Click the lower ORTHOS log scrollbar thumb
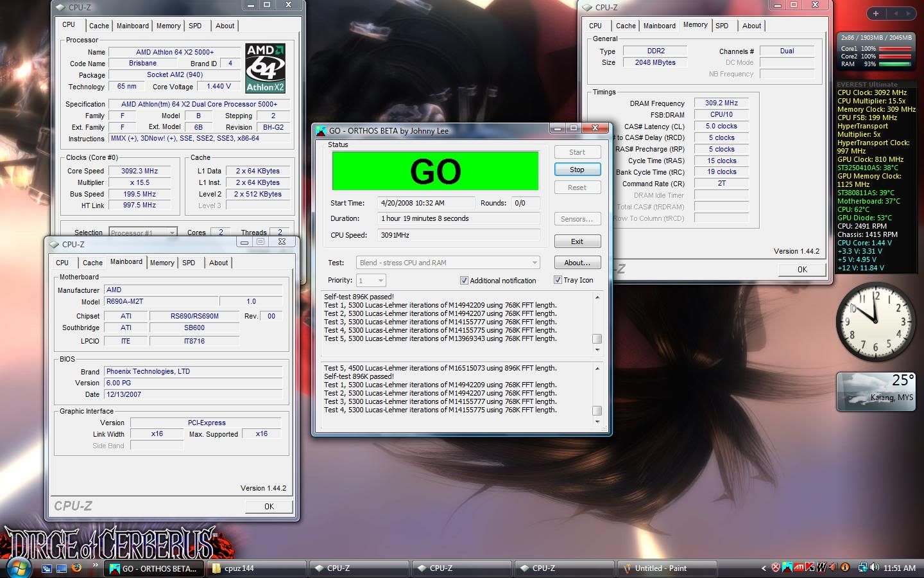The image size is (924, 578). 597,410
